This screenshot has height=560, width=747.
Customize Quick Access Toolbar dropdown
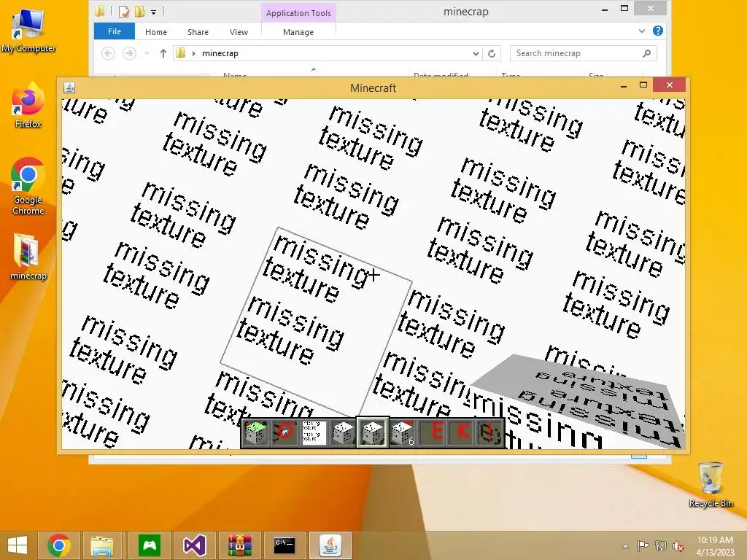(x=153, y=12)
